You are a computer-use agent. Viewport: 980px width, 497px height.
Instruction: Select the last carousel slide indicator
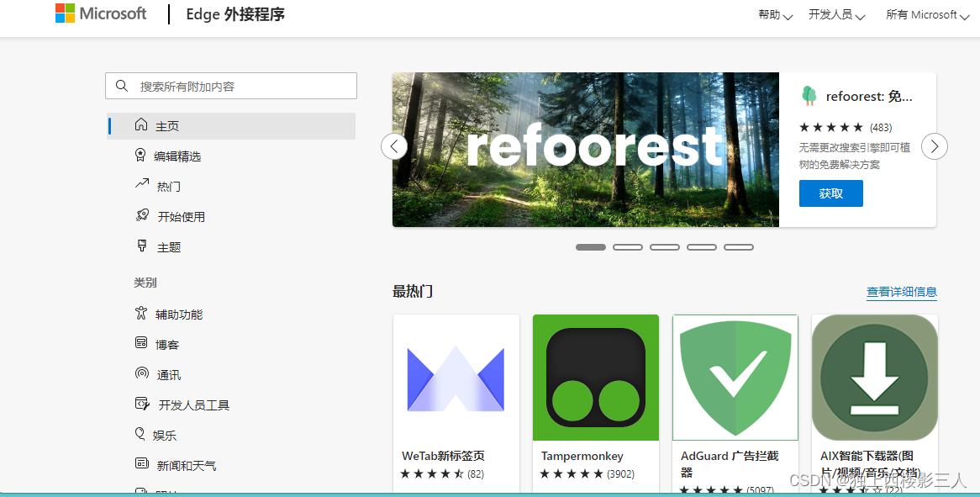pos(739,247)
